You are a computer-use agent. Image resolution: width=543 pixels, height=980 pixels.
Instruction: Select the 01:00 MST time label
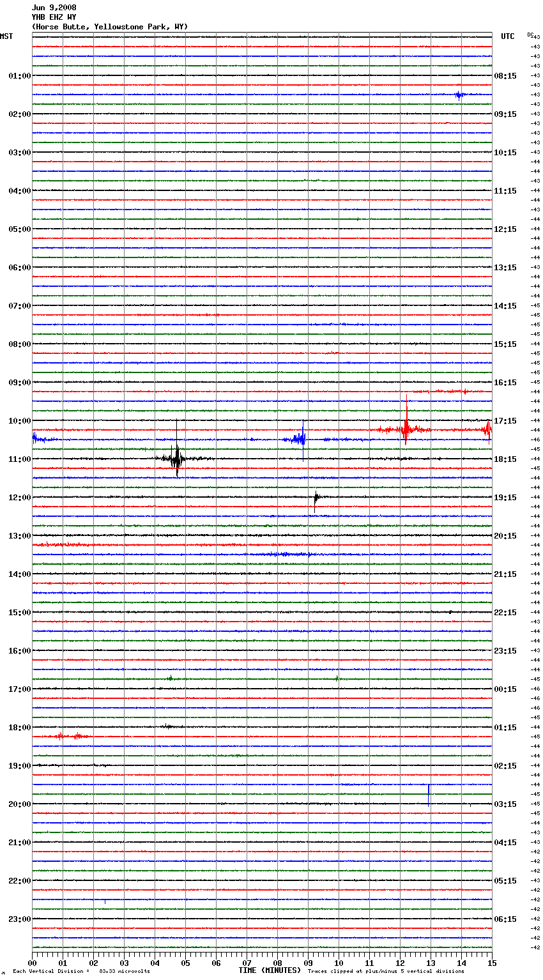[19, 76]
